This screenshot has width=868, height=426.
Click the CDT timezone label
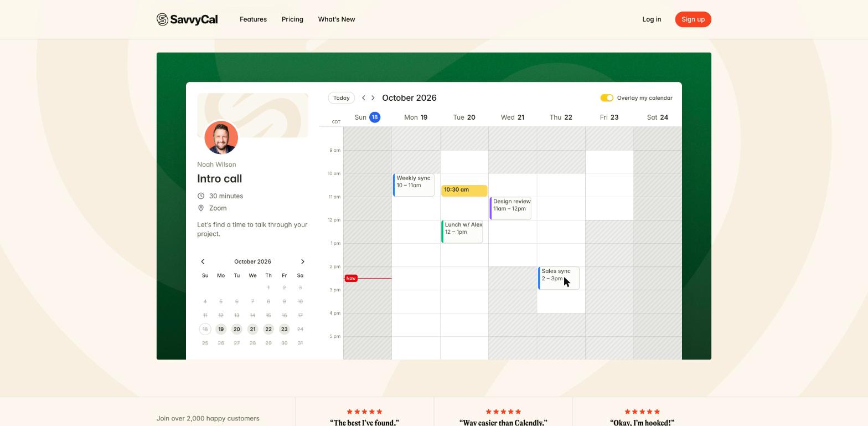pyautogui.click(x=336, y=122)
